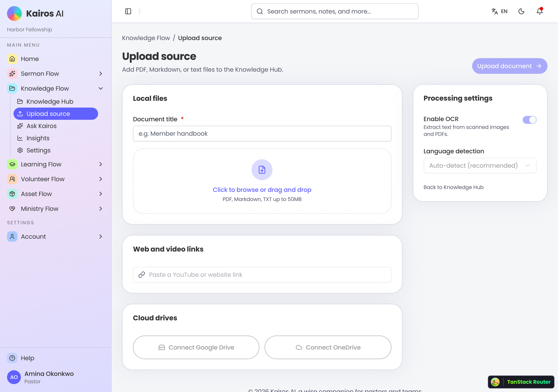This screenshot has height=392, width=558.
Task: Click the Upload document button
Action: pyautogui.click(x=510, y=66)
